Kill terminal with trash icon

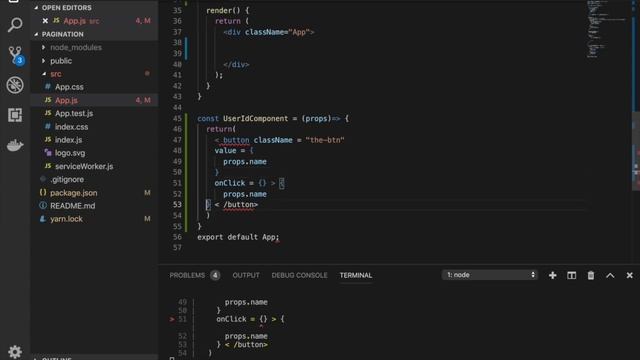click(591, 276)
